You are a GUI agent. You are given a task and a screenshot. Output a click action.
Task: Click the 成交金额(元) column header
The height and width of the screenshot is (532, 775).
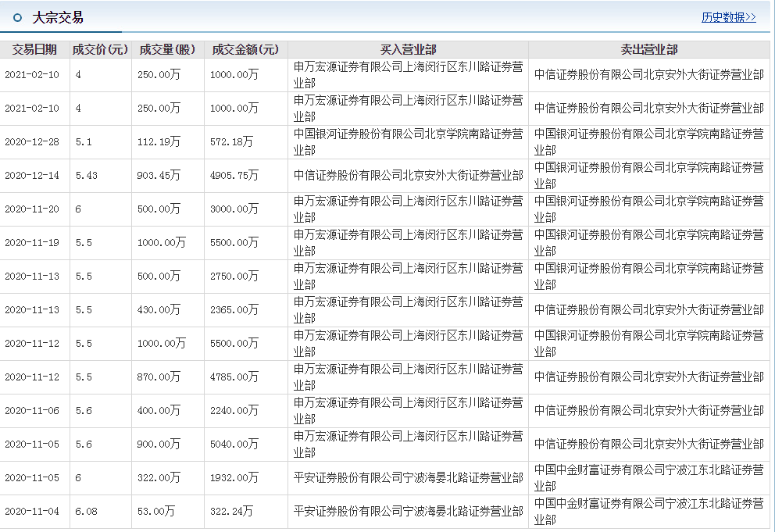coord(245,49)
